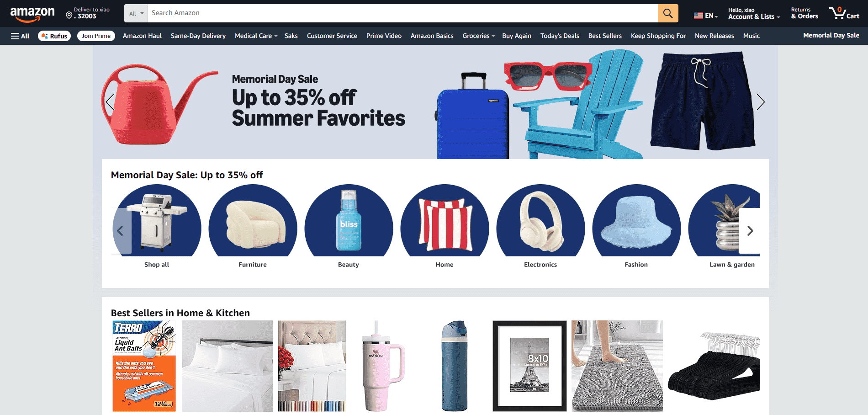Show the previous hero banner slide
The width and height of the screenshot is (868, 415).
tap(110, 102)
